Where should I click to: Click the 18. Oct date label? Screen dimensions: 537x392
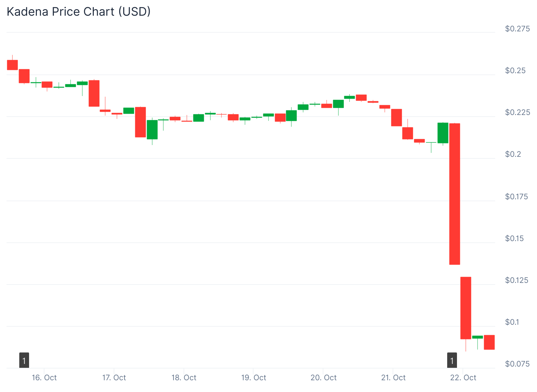pos(184,378)
